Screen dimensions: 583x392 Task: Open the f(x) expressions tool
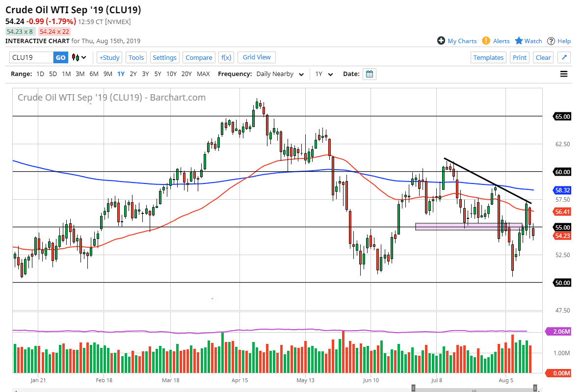pos(226,57)
